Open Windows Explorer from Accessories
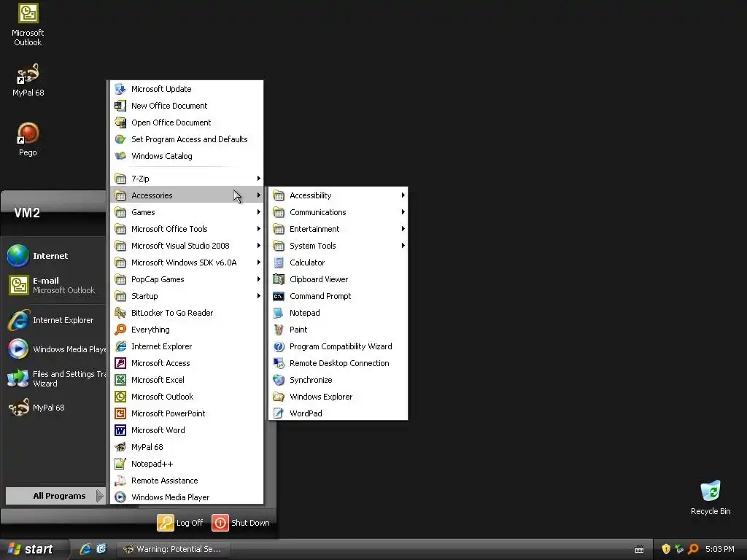 click(338, 397)
